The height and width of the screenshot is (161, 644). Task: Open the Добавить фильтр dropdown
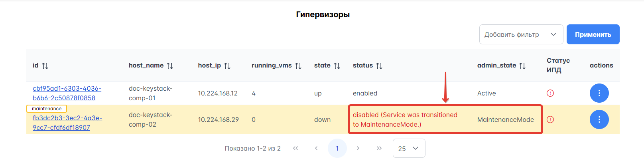[x=521, y=34]
